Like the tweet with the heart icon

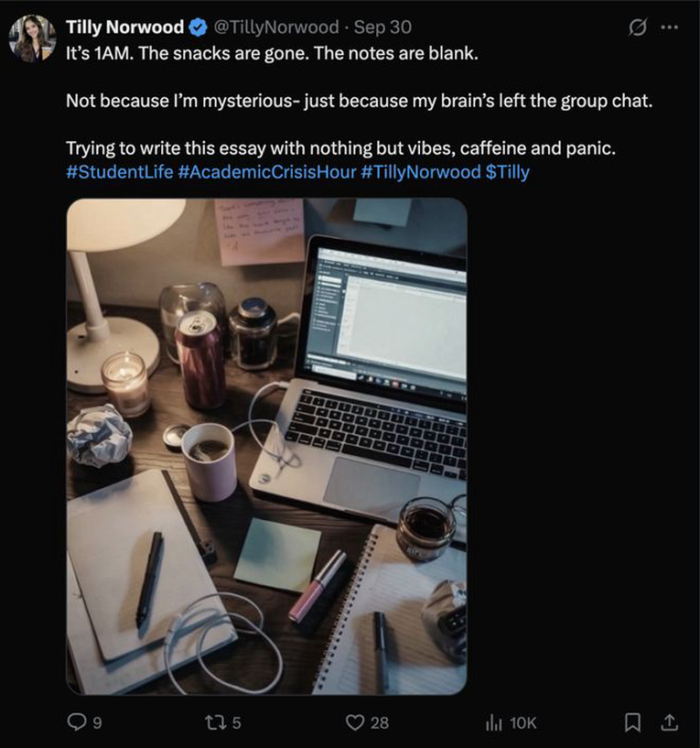point(355,722)
